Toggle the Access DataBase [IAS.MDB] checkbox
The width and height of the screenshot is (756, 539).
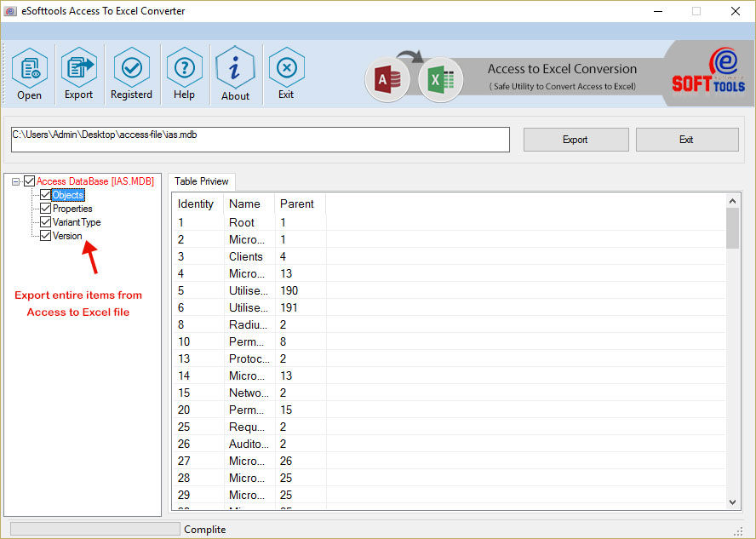[30, 181]
